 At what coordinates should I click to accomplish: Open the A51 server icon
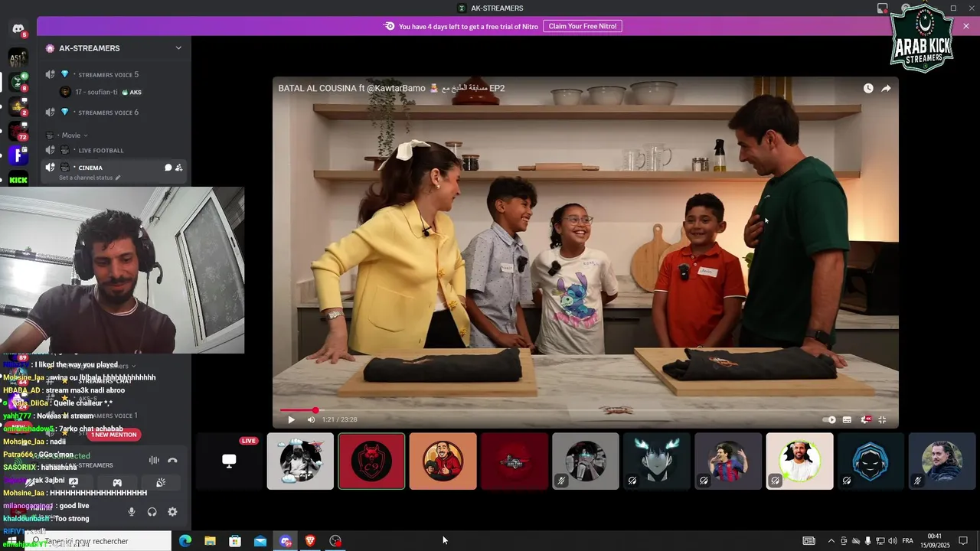point(18,57)
